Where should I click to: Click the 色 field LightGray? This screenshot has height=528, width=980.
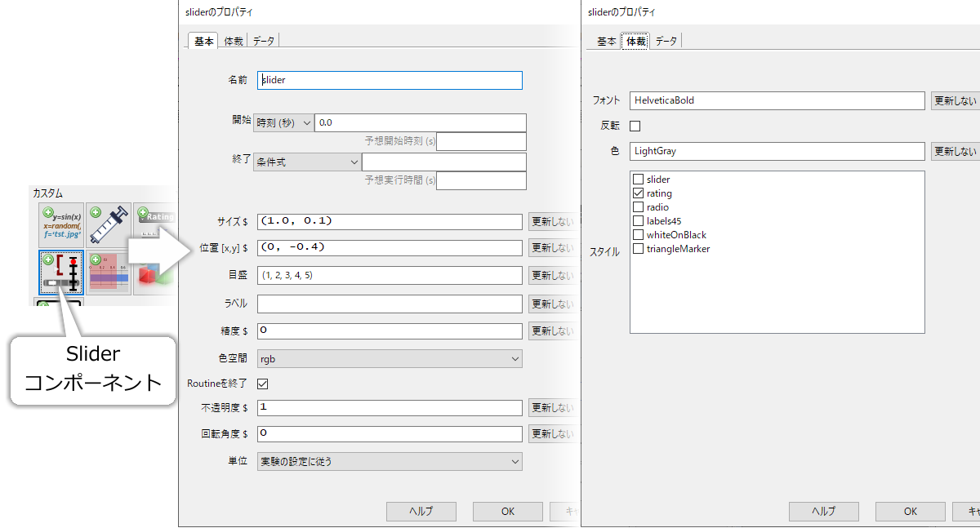click(x=777, y=151)
